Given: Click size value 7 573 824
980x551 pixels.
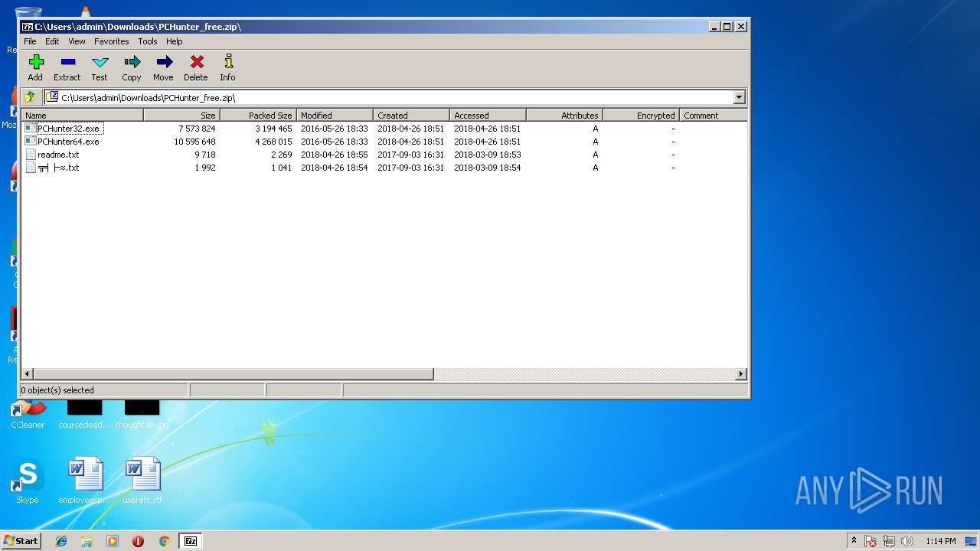Looking at the screenshot, I should click(x=198, y=129).
